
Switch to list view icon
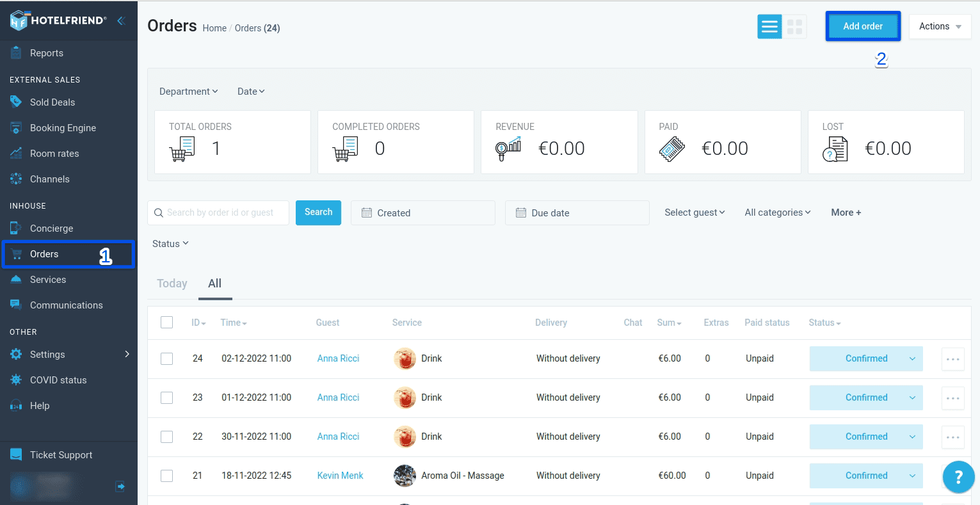[x=769, y=27]
